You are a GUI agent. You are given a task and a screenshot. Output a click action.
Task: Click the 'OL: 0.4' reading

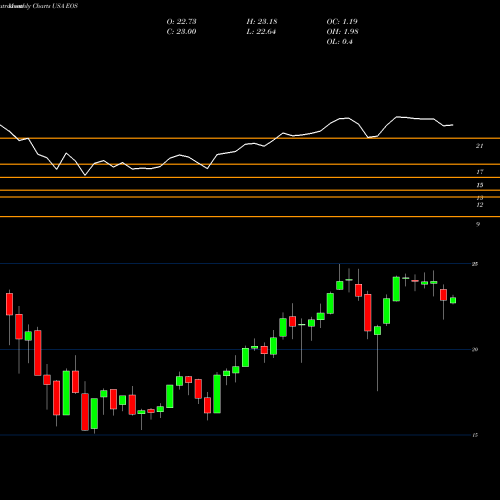pos(339,42)
